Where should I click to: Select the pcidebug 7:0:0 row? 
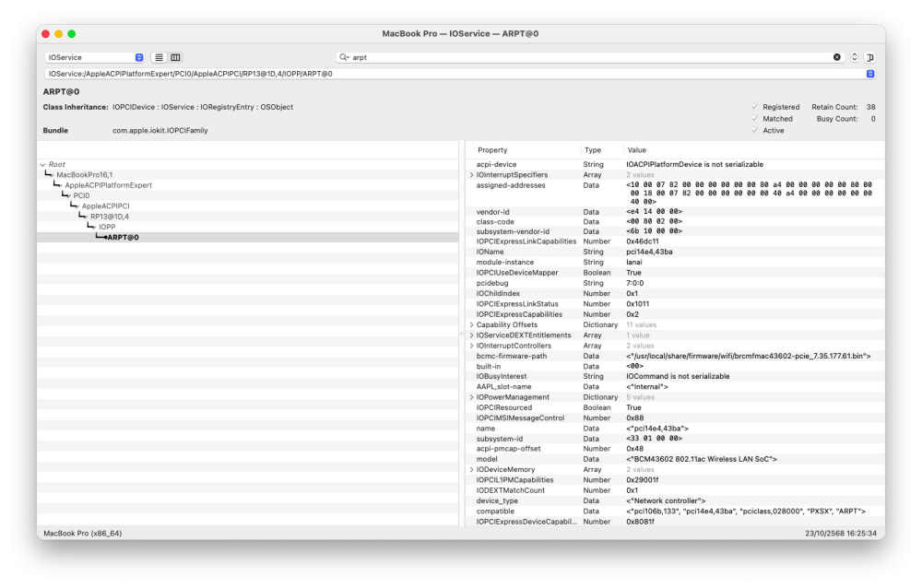675,284
